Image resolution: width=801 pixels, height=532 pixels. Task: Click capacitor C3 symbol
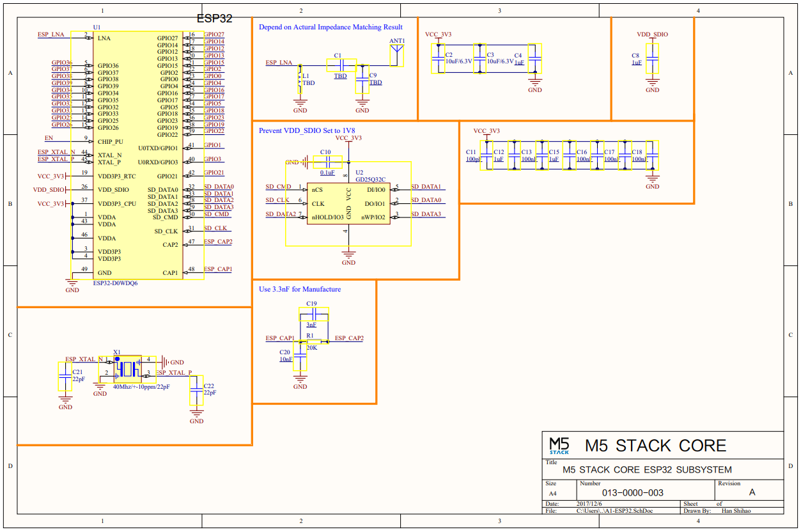479,59
